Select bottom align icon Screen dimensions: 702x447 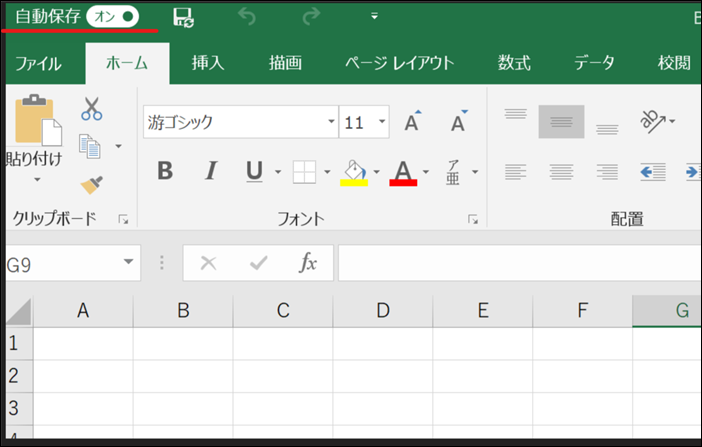click(607, 129)
